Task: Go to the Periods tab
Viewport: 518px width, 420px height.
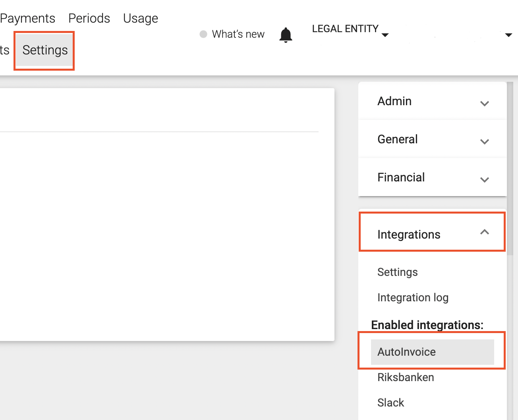Action: coord(89,18)
